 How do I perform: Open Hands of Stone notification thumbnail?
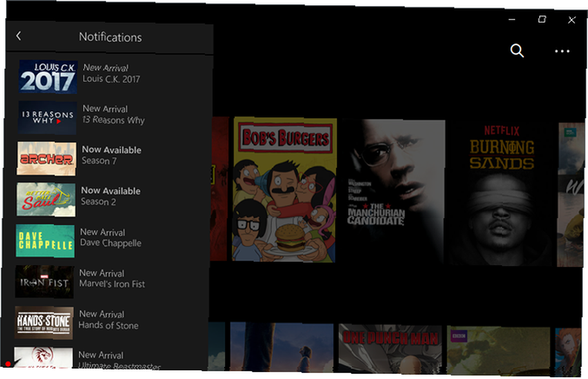[44, 323]
